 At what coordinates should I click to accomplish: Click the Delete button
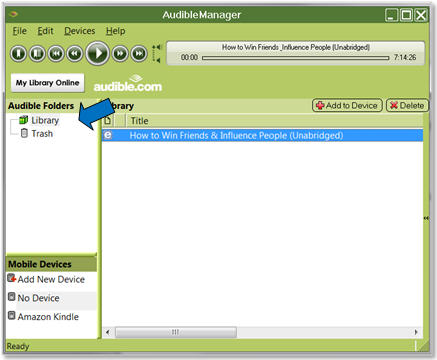click(x=407, y=105)
